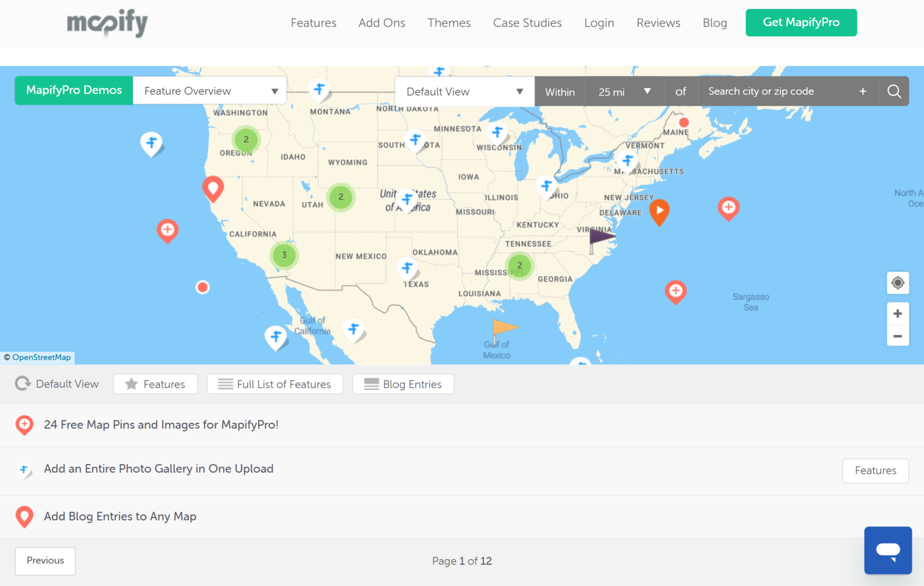Click the plus icon next to search field
This screenshot has height=586, width=924.
(x=862, y=91)
